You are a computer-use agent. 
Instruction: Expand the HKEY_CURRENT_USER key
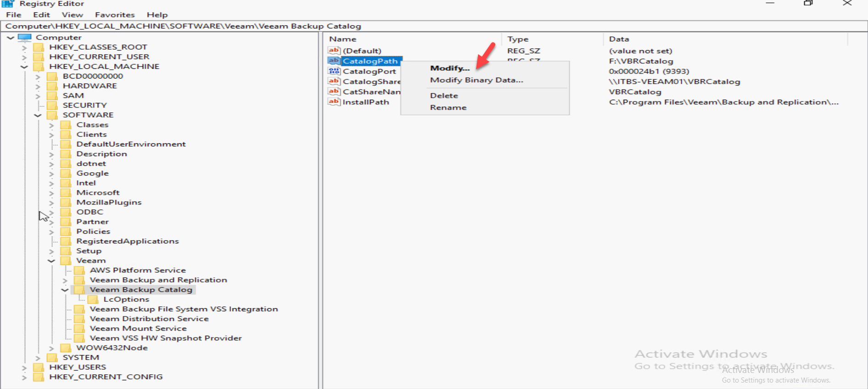24,57
